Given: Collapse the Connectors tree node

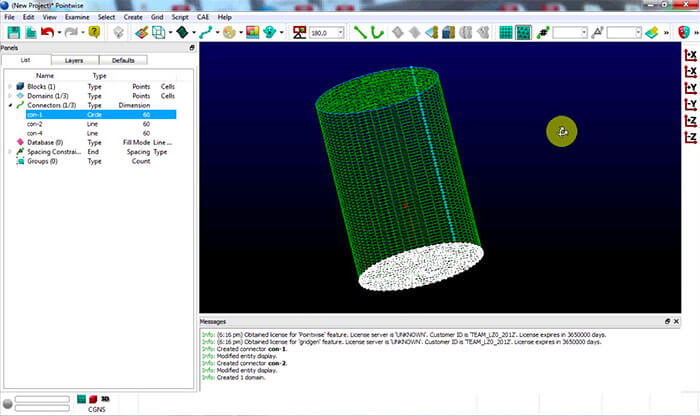Looking at the screenshot, I should tap(10, 105).
